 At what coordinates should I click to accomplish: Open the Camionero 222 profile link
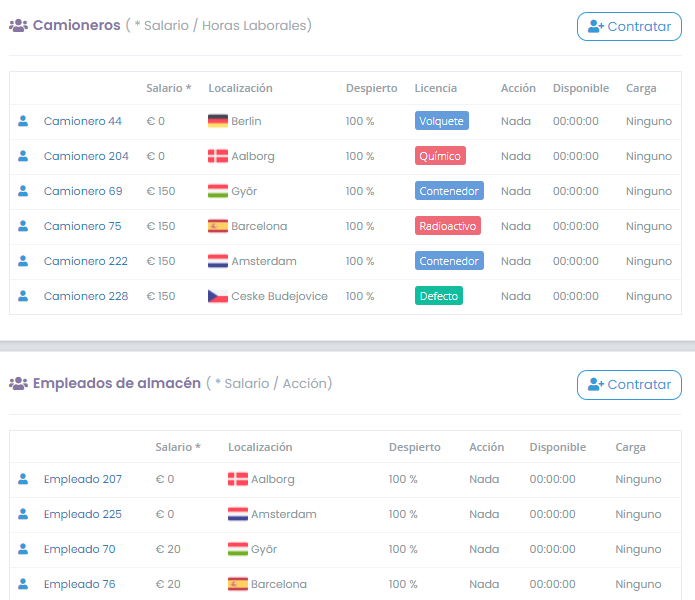pos(86,261)
